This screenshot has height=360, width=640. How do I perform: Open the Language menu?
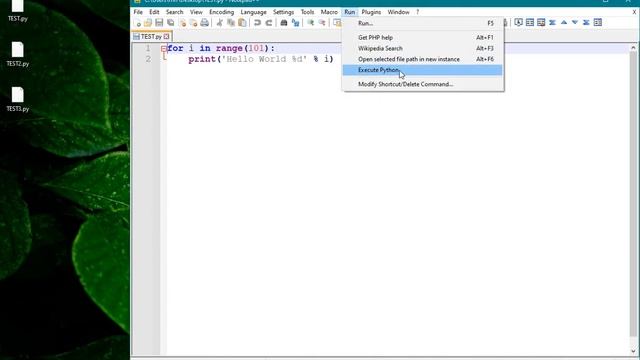[x=253, y=12]
